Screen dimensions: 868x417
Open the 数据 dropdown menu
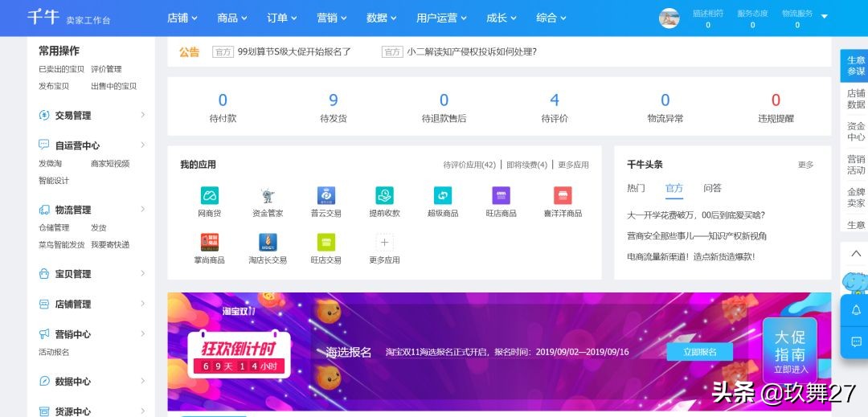point(382,18)
